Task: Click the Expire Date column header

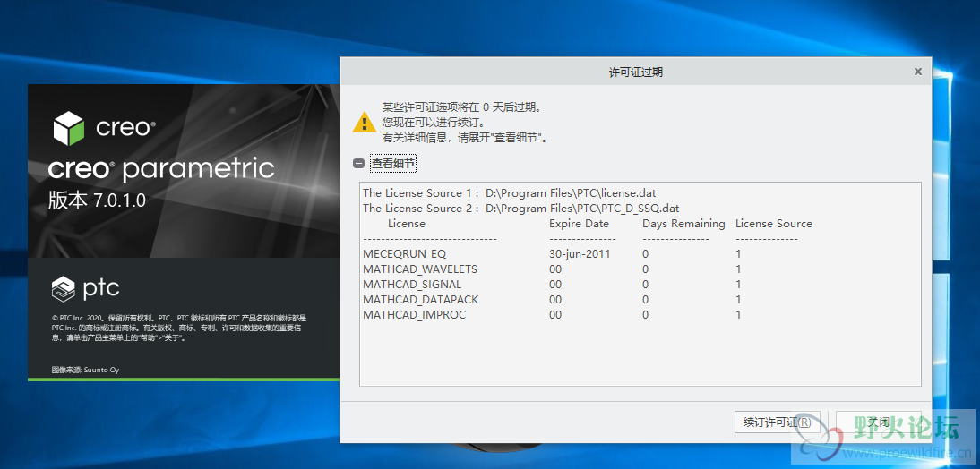Action: (579, 224)
